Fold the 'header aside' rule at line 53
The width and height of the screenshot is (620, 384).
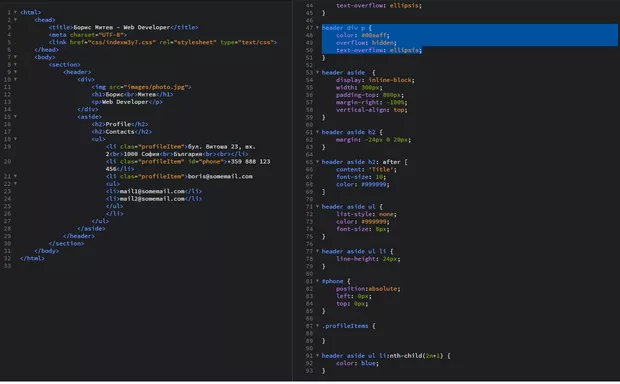(317, 72)
